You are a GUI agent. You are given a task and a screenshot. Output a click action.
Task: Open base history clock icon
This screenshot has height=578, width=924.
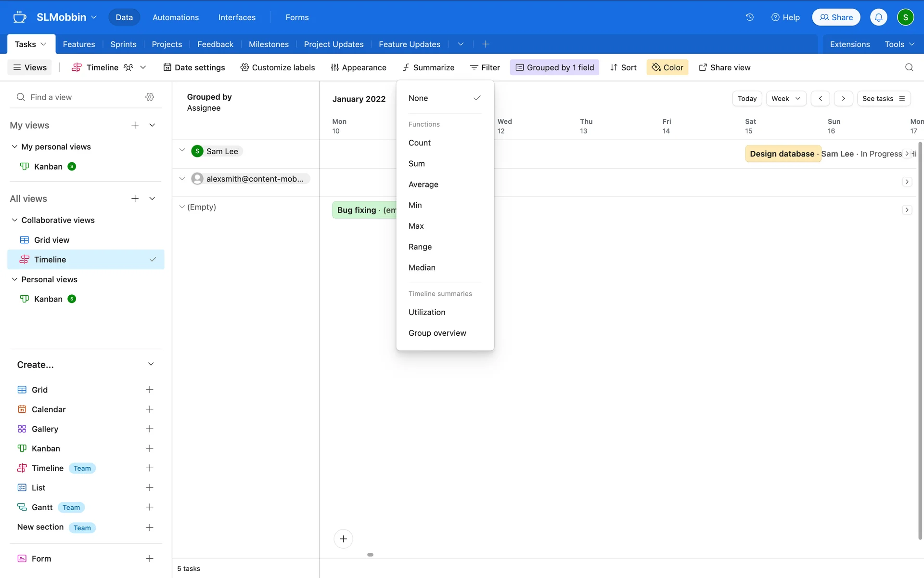click(x=749, y=17)
